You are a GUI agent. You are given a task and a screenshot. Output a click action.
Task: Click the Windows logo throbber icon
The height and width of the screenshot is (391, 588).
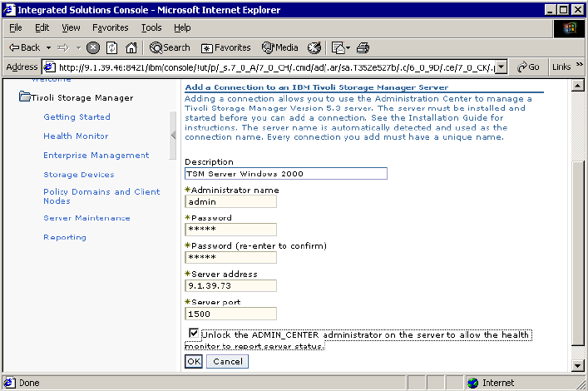point(569,28)
